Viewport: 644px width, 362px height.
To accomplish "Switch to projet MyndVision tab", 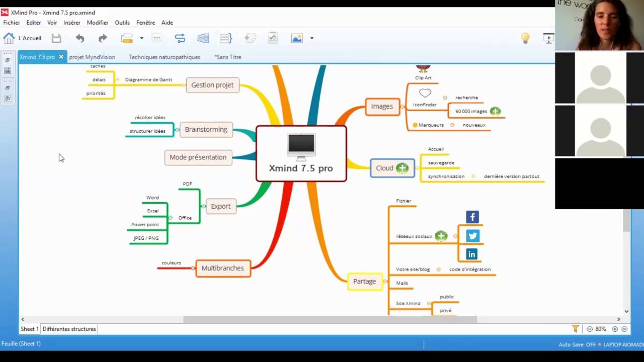I will 92,57.
